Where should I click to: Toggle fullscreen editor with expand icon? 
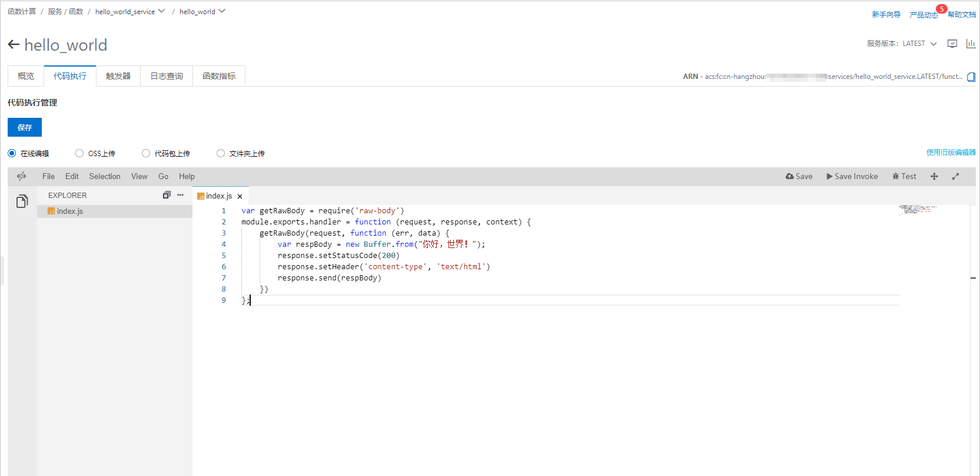[955, 176]
